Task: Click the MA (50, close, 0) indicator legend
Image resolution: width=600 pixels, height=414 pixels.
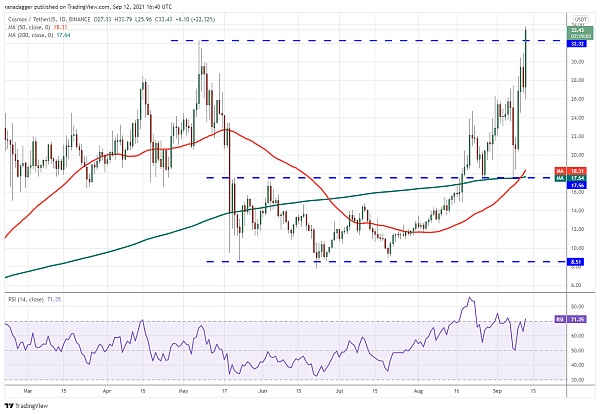Action: coord(38,27)
